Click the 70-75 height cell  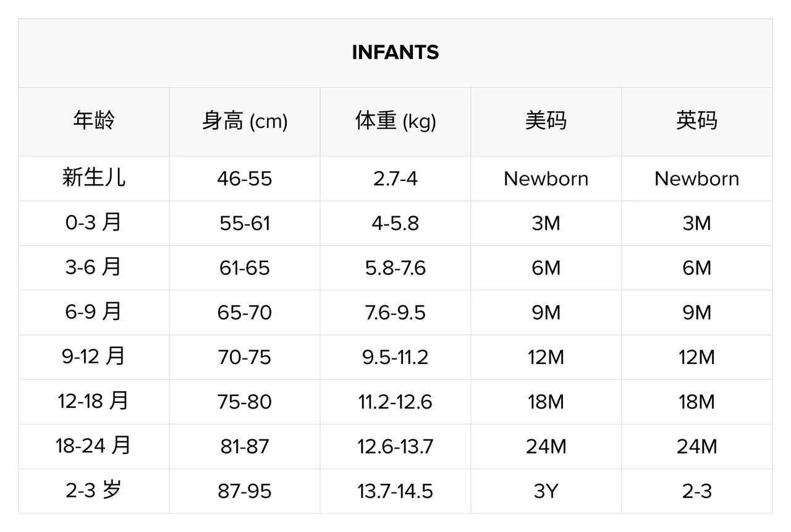[x=245, y=357]
